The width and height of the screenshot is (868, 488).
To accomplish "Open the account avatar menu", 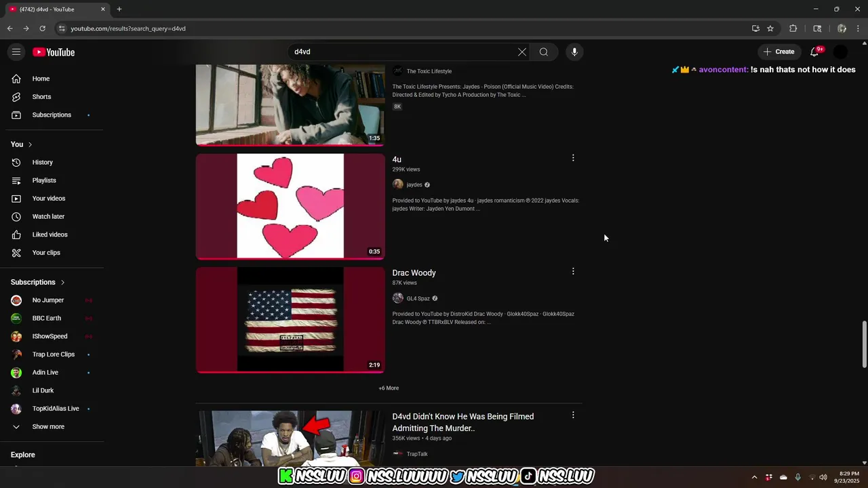I will point(840,52).
